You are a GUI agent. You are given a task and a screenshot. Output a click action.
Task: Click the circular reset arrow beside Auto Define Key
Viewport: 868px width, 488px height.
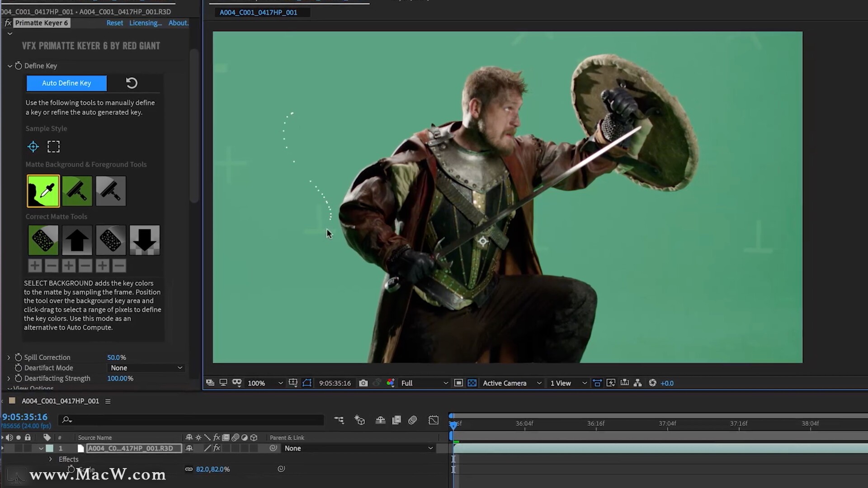pos(132,83)
